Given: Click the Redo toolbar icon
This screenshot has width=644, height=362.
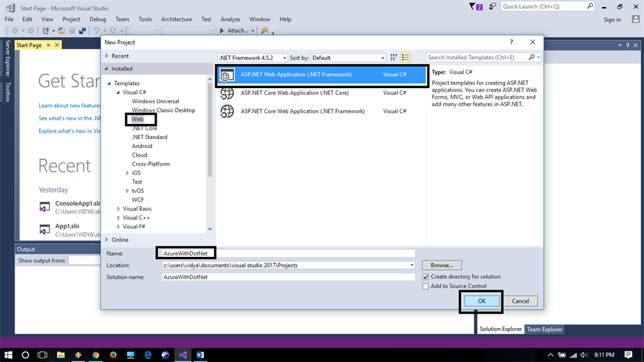Looking at the screenshot, I should (113, 30).
